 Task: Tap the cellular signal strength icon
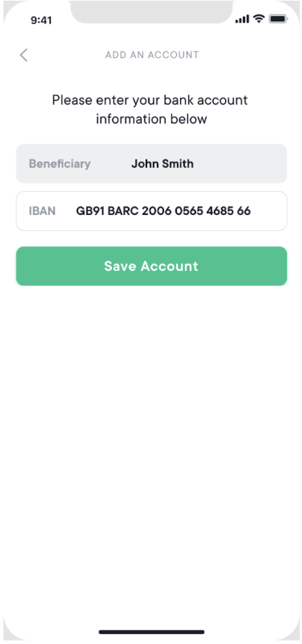click(242, 19)
